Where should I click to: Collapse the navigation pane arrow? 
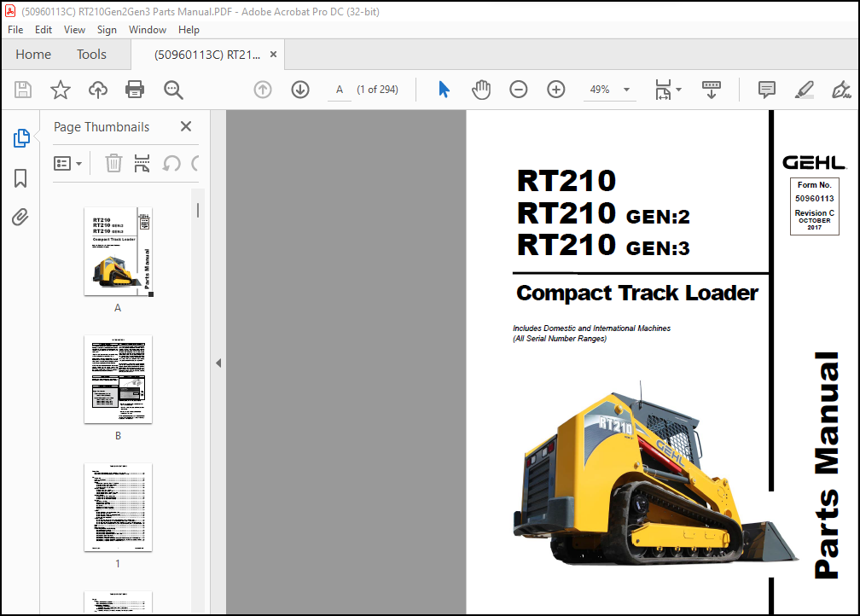[218, 363]
